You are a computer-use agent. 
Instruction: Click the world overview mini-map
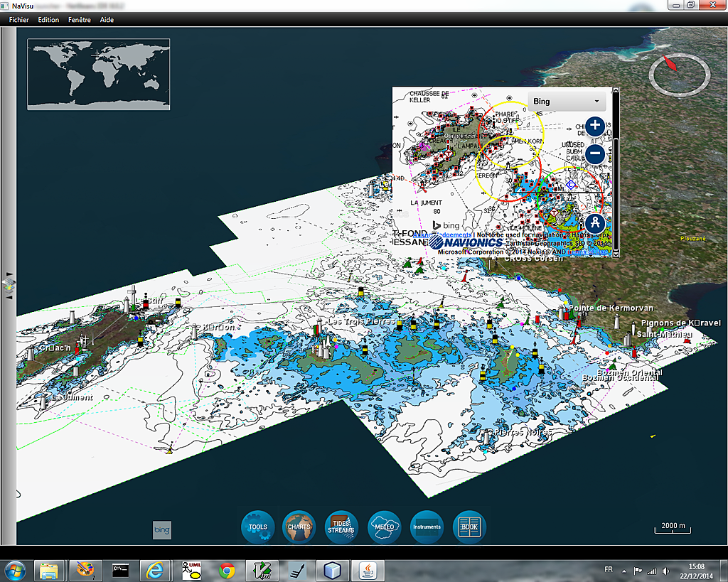[98, 74]
